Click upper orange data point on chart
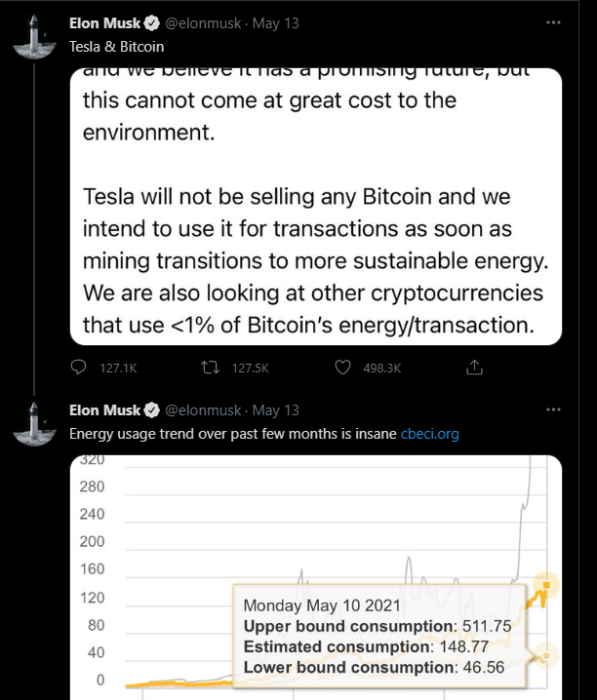The height and width of the screenshot is (700, 597). click(x=546, y=585)
